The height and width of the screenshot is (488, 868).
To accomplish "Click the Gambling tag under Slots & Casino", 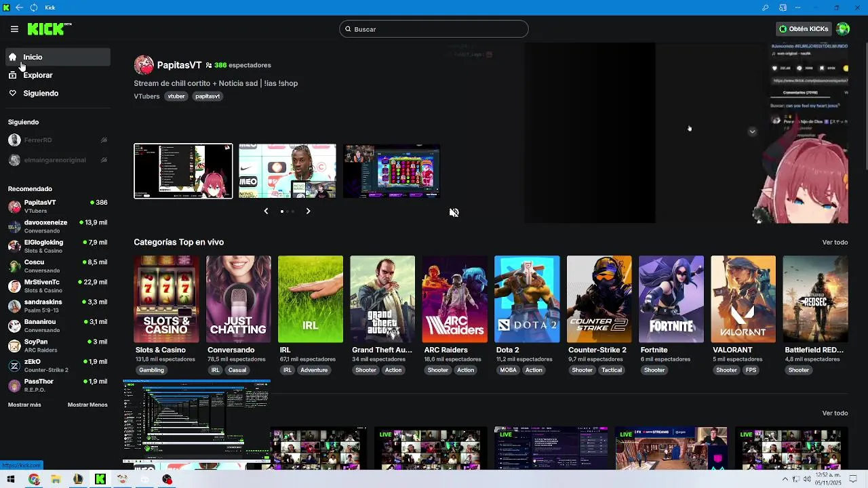I will click(x=152, y=370).
